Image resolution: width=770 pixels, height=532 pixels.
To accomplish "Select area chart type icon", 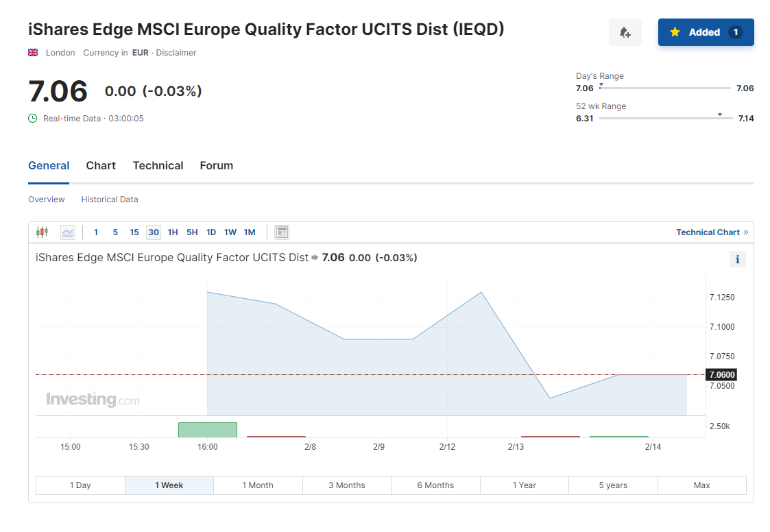I will (68, 232).
